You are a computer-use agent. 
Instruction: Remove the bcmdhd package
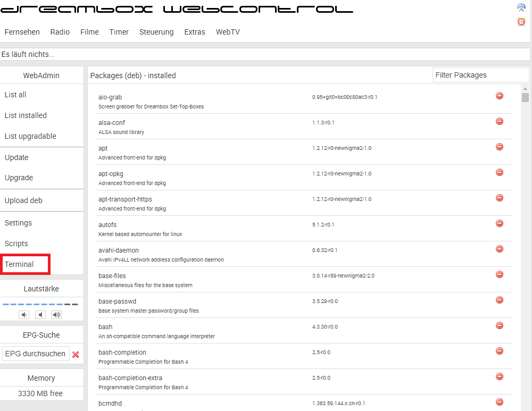[x=500, y=402]
